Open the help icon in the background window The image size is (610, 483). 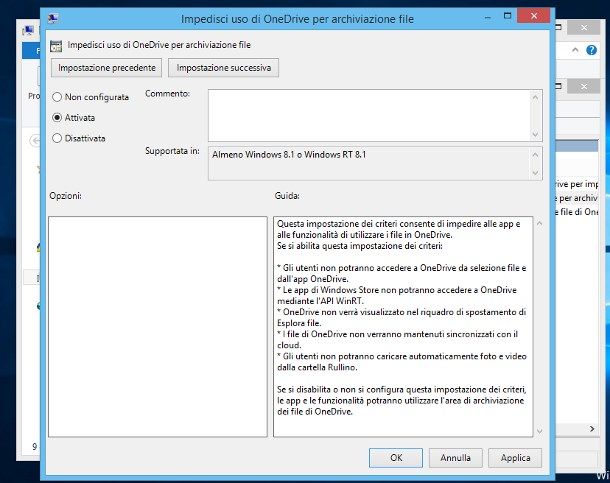tap(591, 50)
